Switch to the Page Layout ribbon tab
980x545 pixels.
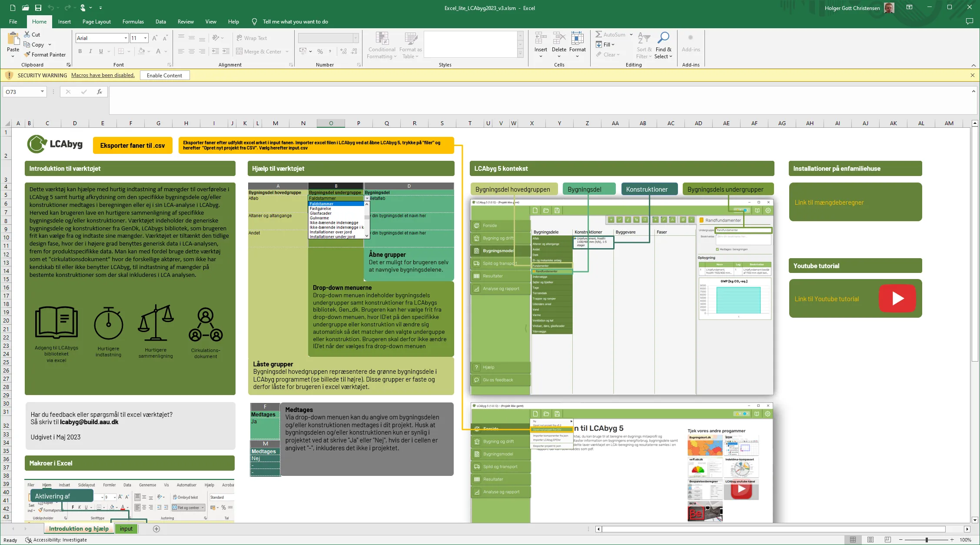tap(96, 22)
